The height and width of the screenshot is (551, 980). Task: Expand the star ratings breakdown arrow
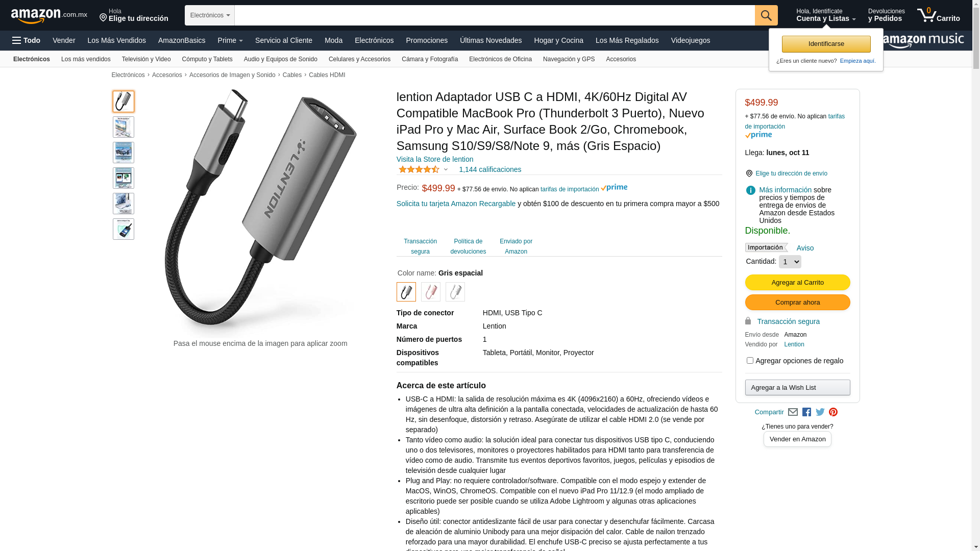(x=446, y=169)
